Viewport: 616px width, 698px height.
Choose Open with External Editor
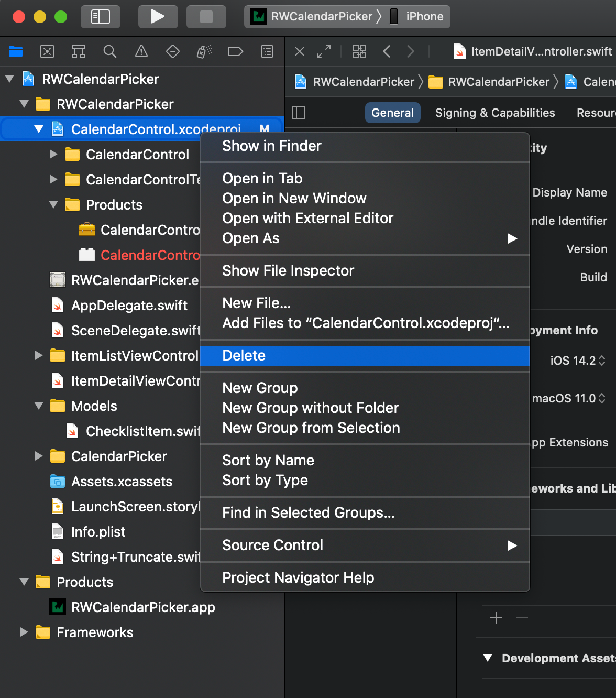pos(365,219)
